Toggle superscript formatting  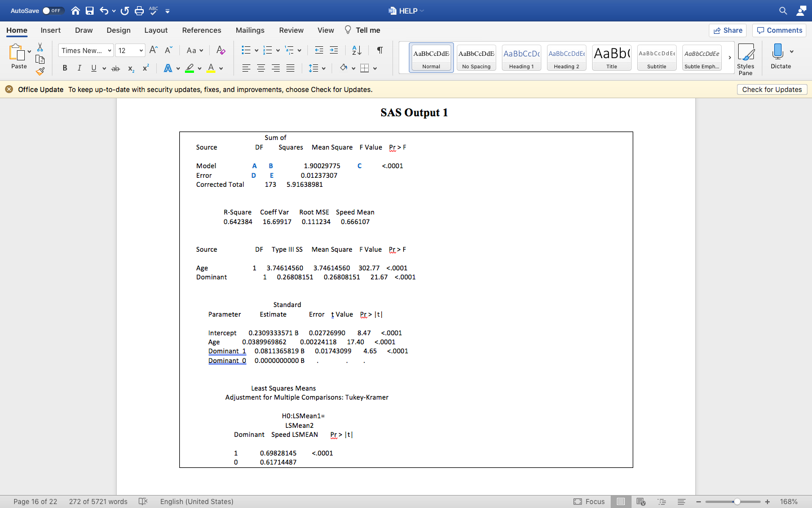click(145, 68)
